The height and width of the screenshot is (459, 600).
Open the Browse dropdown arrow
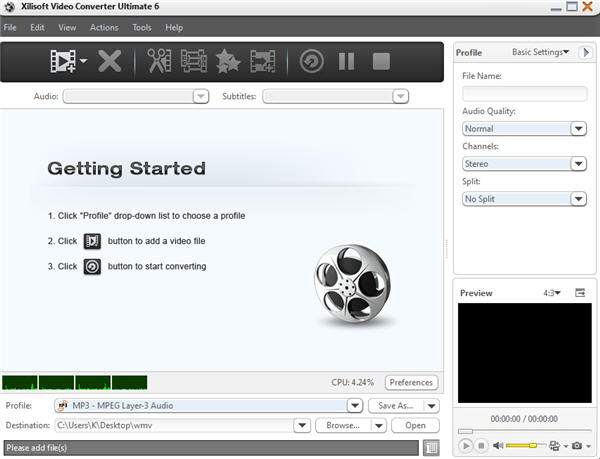coord(379,426)
